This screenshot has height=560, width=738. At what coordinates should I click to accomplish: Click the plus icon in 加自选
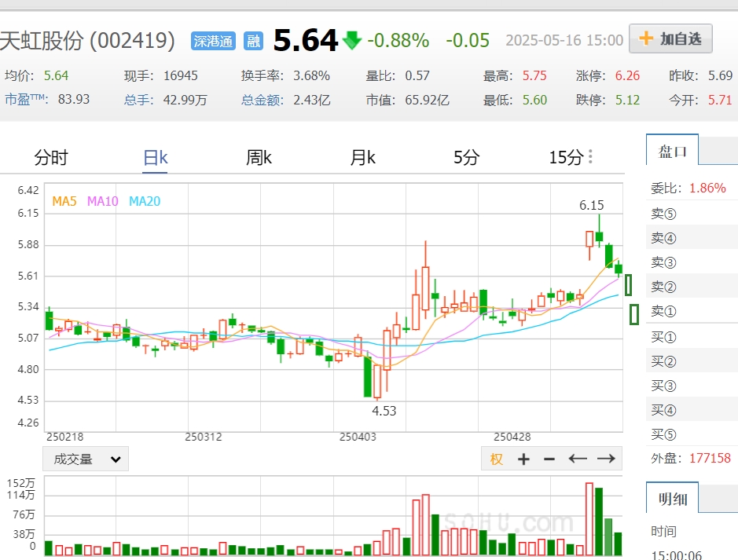pos(646,38)
